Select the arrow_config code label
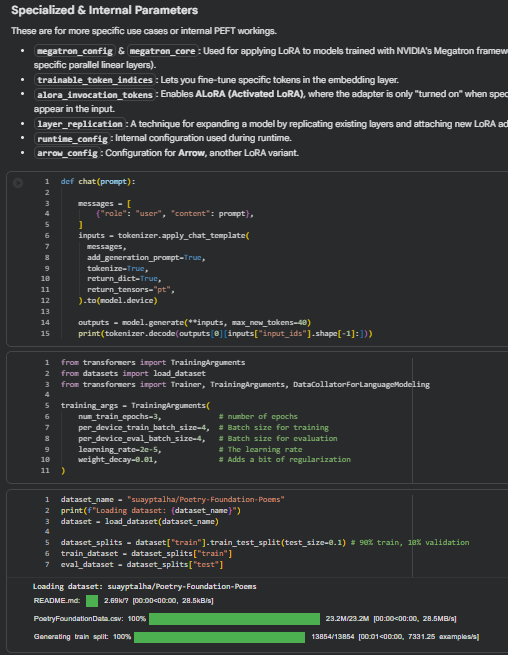Viewport: 508px width, 655px height. point(67,153)
